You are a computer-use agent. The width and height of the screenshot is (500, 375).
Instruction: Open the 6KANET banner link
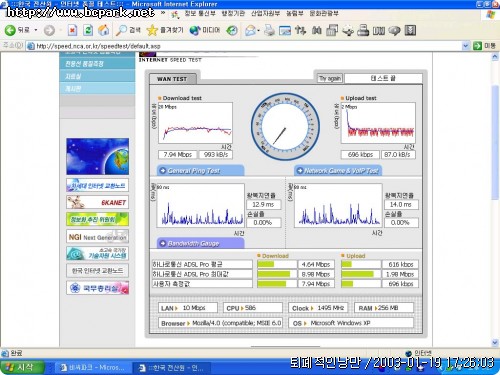[97, 202]
